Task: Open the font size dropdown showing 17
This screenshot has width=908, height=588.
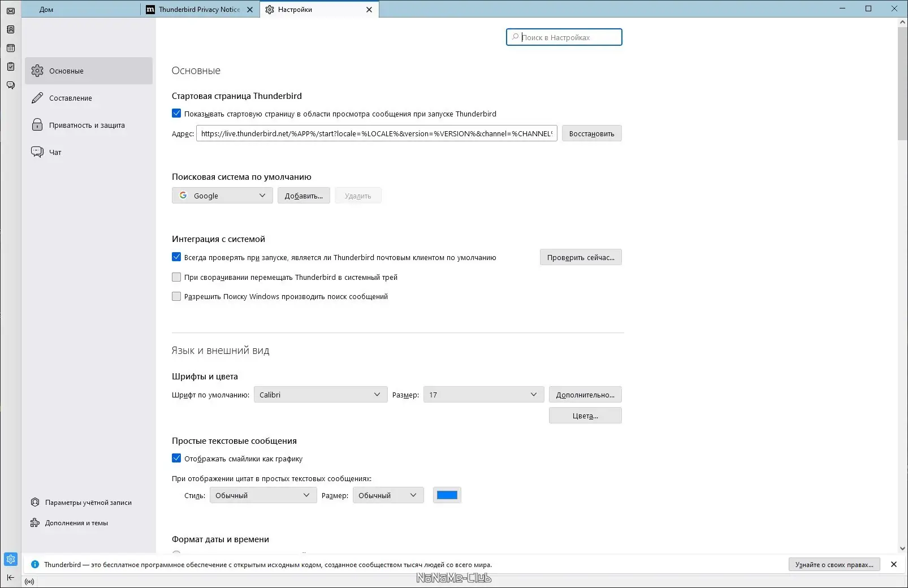Action: point(484,395)
